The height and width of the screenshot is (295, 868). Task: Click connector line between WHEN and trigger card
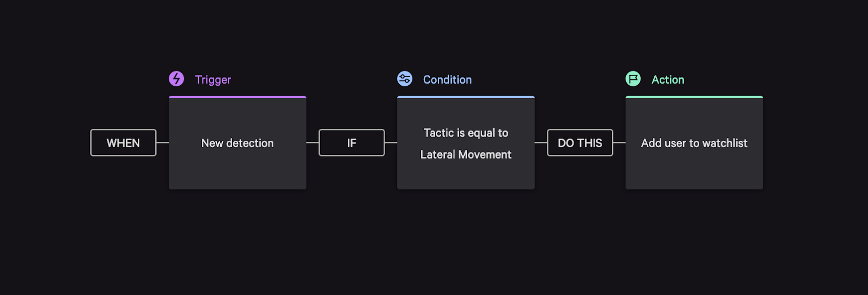coord(163,142)
